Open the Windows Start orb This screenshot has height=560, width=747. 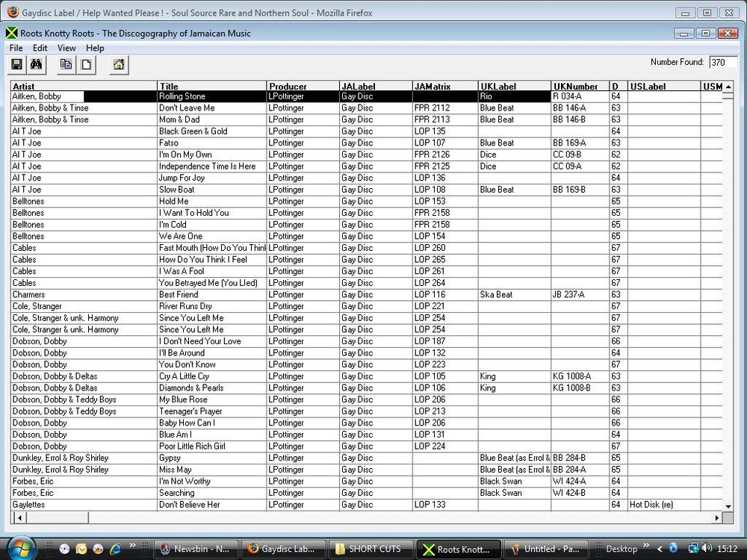pos(20,549)
